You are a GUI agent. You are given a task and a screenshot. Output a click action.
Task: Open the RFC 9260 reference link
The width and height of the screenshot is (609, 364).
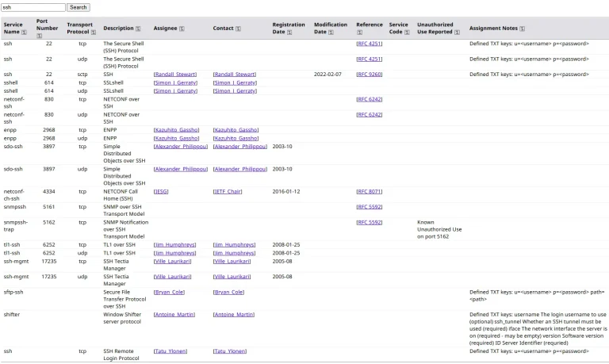click(370, 75)
